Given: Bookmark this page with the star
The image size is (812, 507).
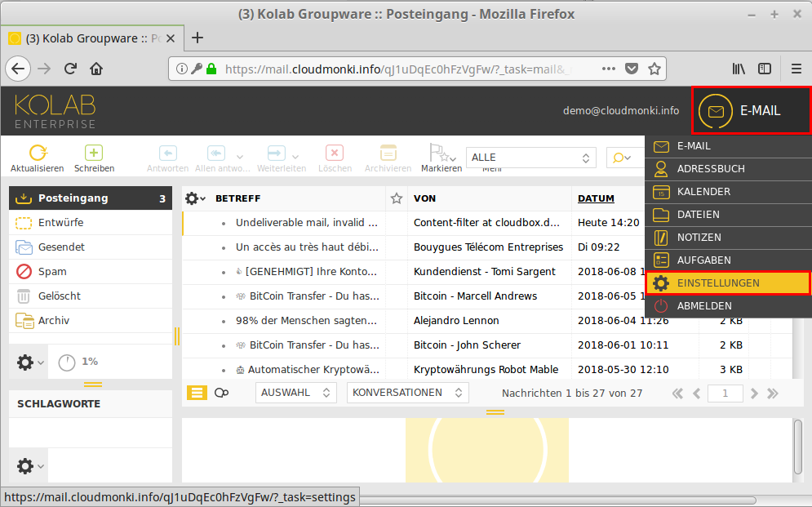Looking at the screenshot, I should [x=654, y=69].
